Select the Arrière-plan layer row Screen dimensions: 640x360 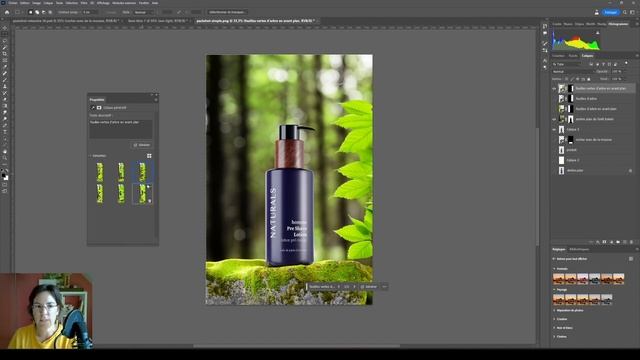pyautogui.click(x=593, y=171)
